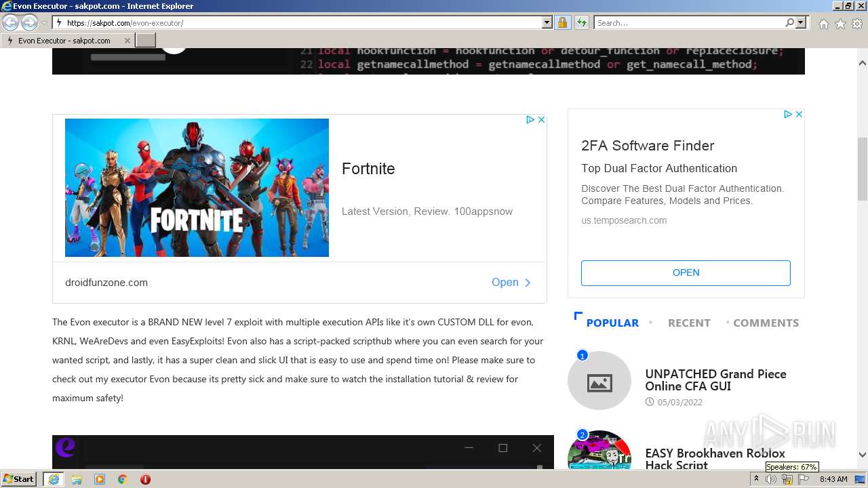Screen dimensions: 868x488
Task: Click the AdChoices icon on Fortnite ad
Action: pos(531,119)
